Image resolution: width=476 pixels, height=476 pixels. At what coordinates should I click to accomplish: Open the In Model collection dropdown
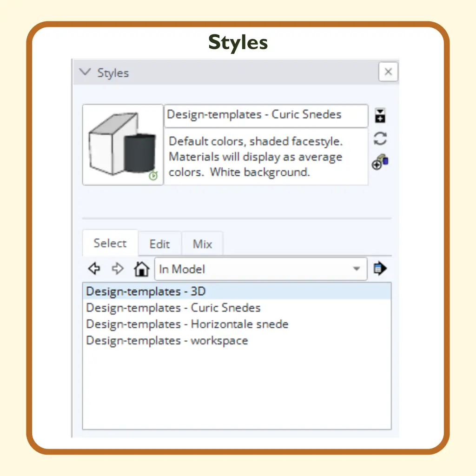click(261, 269)
